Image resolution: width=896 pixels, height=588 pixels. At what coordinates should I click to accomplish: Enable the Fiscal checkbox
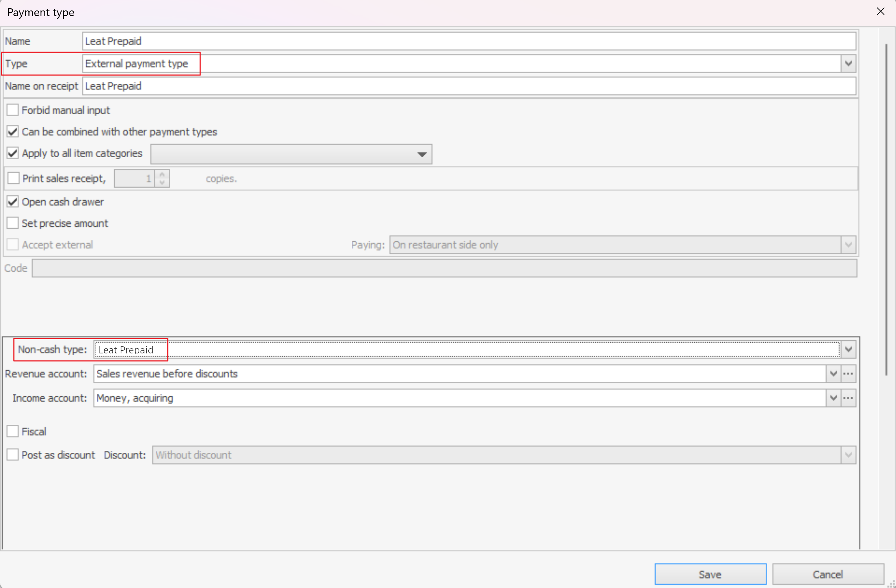[x=13, y=431]
